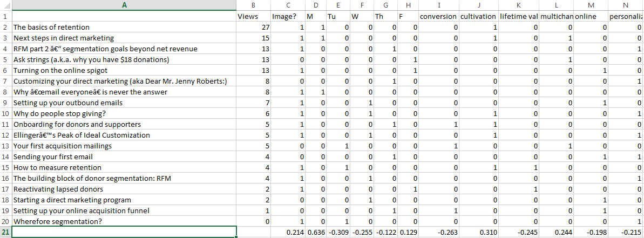Select column B header
The height and width of the screenshot is (238, 644).
click(253, 5)
